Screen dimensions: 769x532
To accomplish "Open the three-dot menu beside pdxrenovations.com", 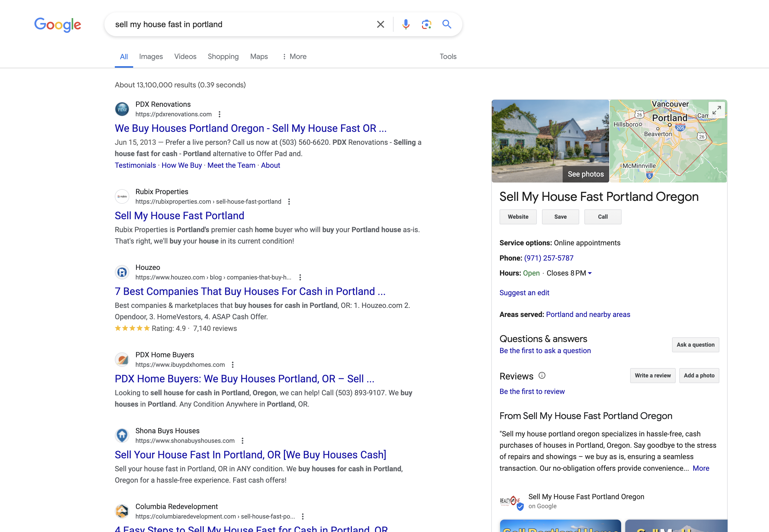I will [219, 114].
